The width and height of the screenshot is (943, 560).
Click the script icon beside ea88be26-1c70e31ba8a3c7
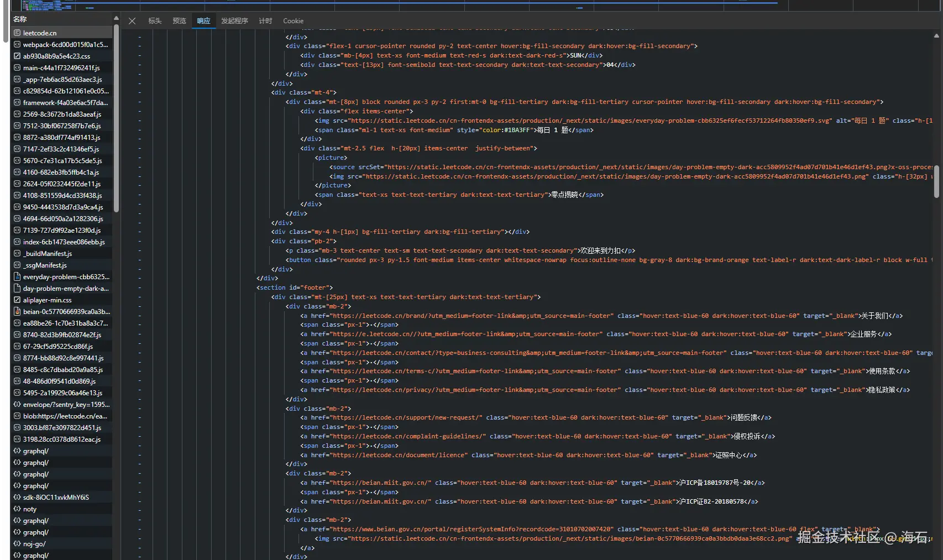pos(17,323)
